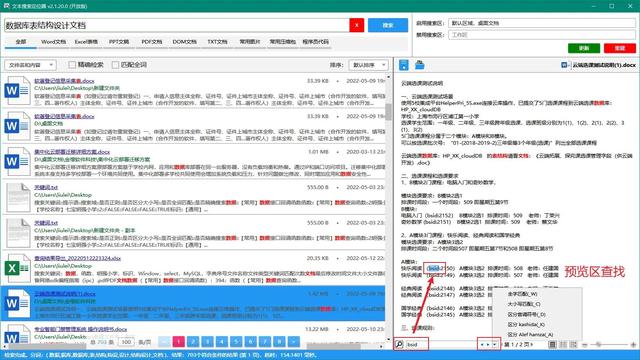Screen dimensions: 640x360
Task: Jump to next match in preview search
Action: [x=488, y=344]
